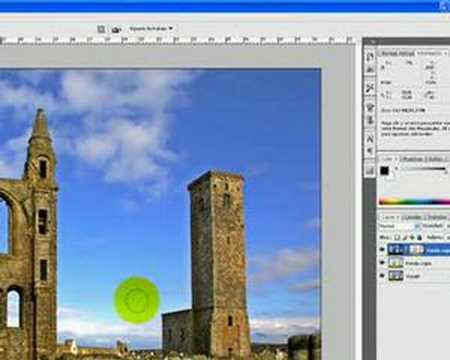Toggle eye icon of Fondo copia layer

pos(382,263)
